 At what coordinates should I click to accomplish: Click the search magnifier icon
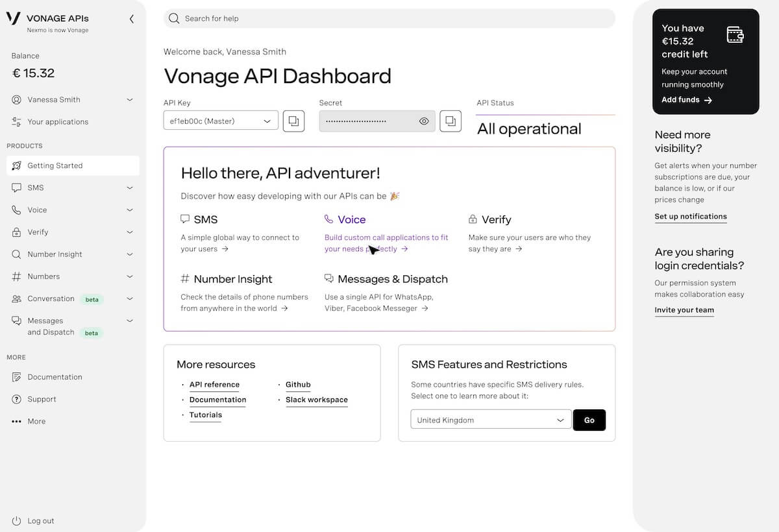(174, 18)
